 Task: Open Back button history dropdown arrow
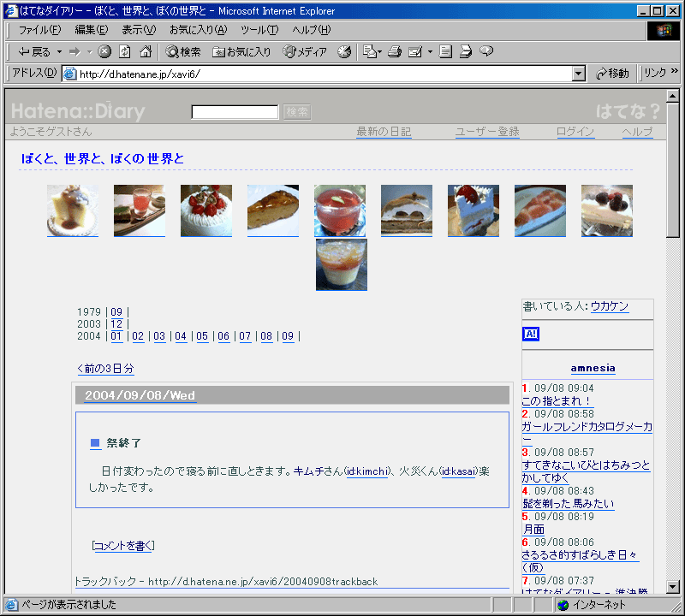click(x=59, y=52)
